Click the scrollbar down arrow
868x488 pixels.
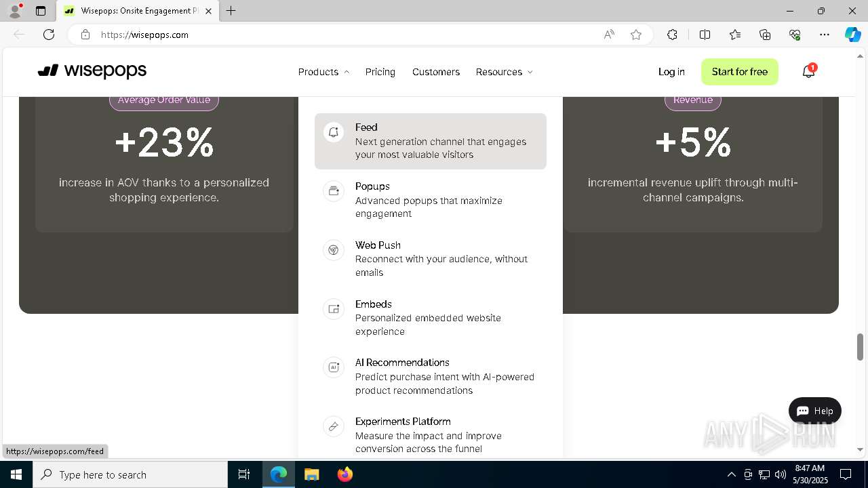(861, 449)
